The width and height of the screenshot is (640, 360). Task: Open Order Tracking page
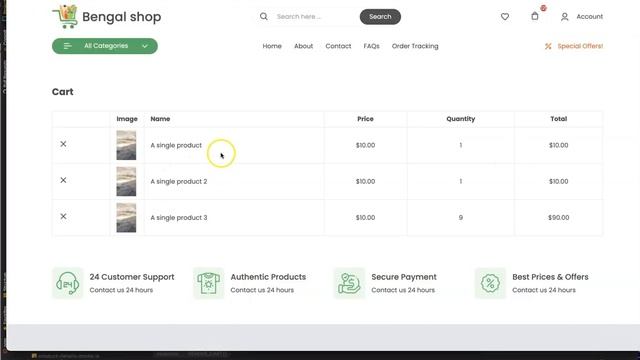pyautogui.click(x=415, y=46)
